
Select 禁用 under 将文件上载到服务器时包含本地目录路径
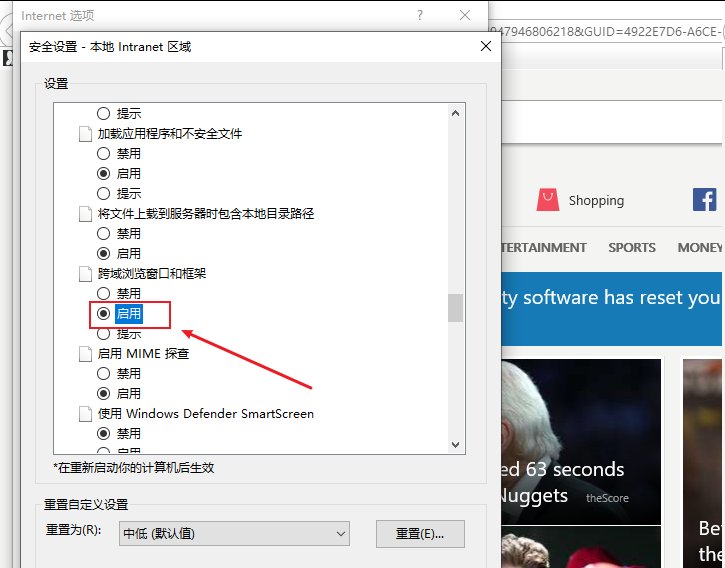coord(104,234)
